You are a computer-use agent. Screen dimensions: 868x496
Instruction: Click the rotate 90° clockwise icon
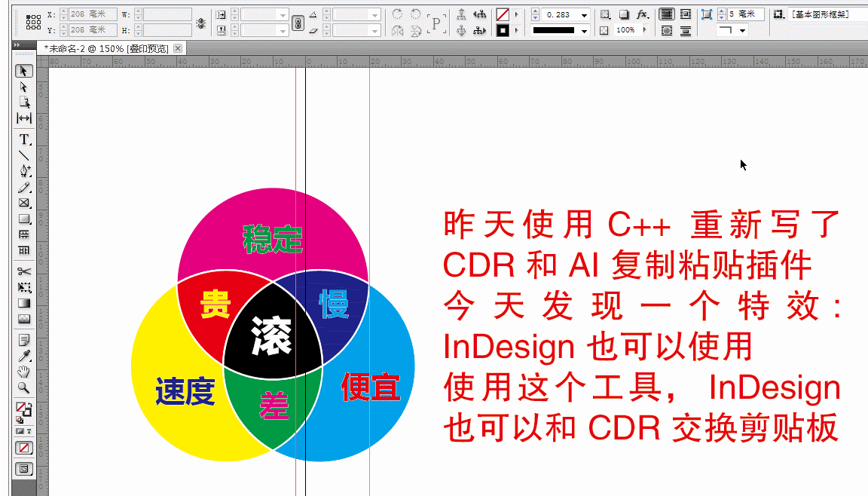point(397,14)
